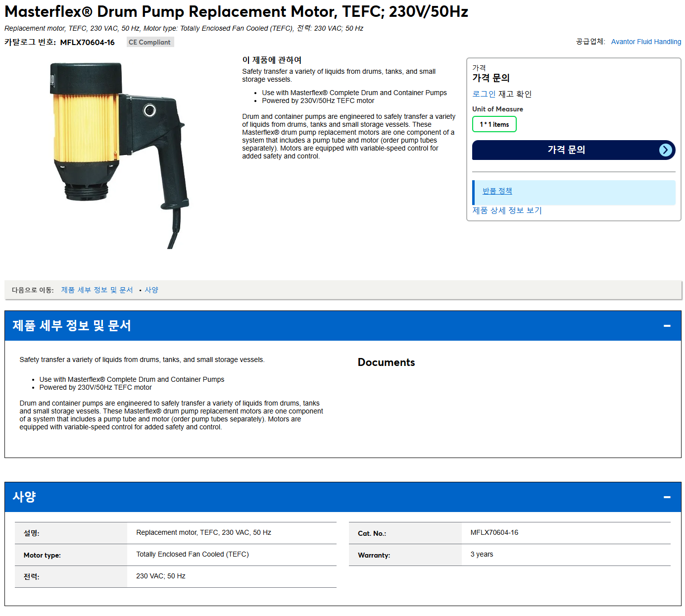Click the "Cat. No.:" label in the specifications table
Screen dimensions: 685x616
(372, 534)
